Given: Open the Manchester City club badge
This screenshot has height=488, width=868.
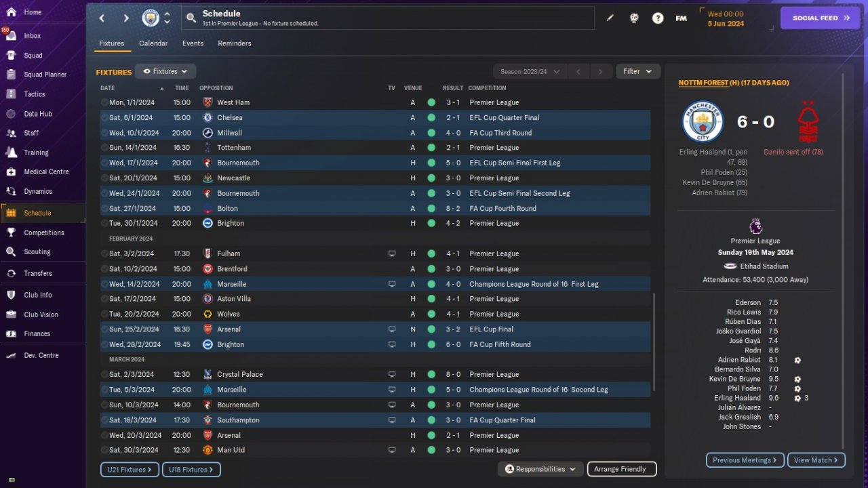Looking at the screenshot, I should 151,18.
